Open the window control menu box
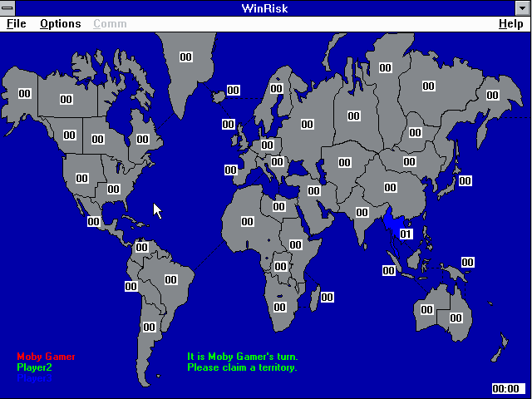 coord(7,7)
